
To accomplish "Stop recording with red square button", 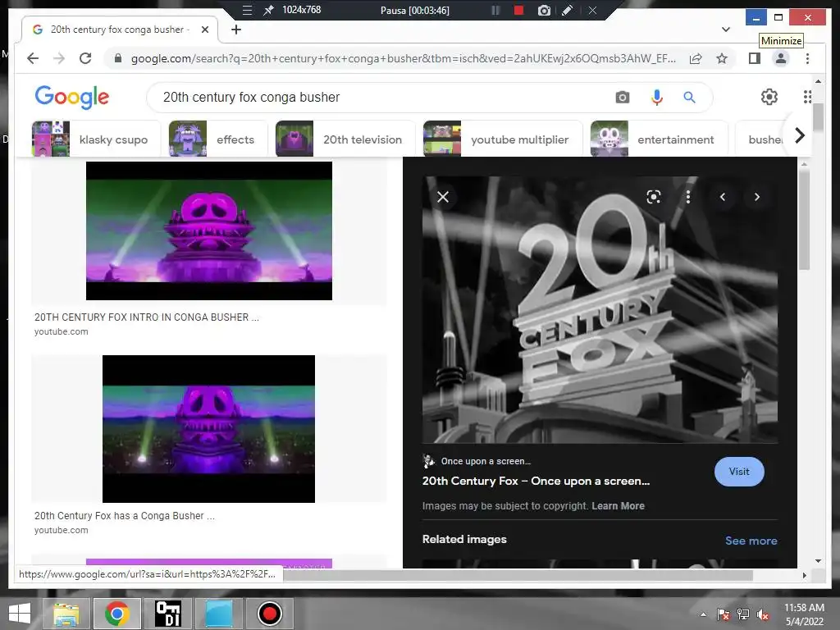I will pyautogui.click(x=518, y=10).
